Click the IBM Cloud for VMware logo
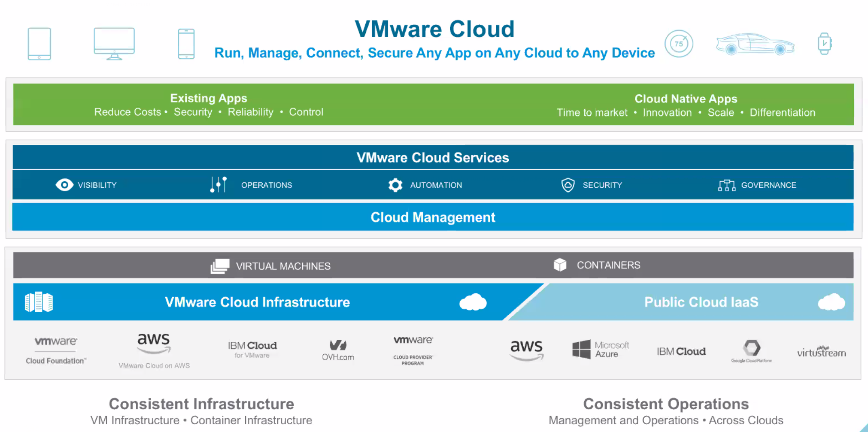The height and width of the screenshot is (432, 868). click(252, 349)
